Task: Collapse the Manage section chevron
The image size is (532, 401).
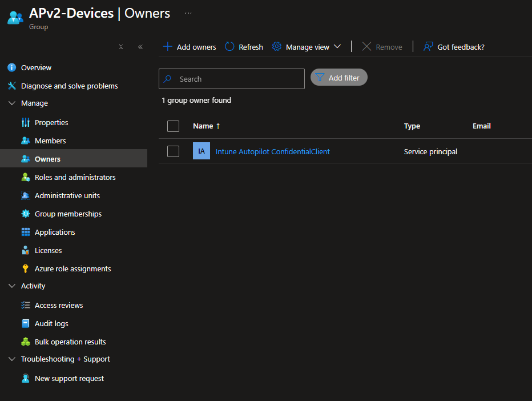Action: 12,103
